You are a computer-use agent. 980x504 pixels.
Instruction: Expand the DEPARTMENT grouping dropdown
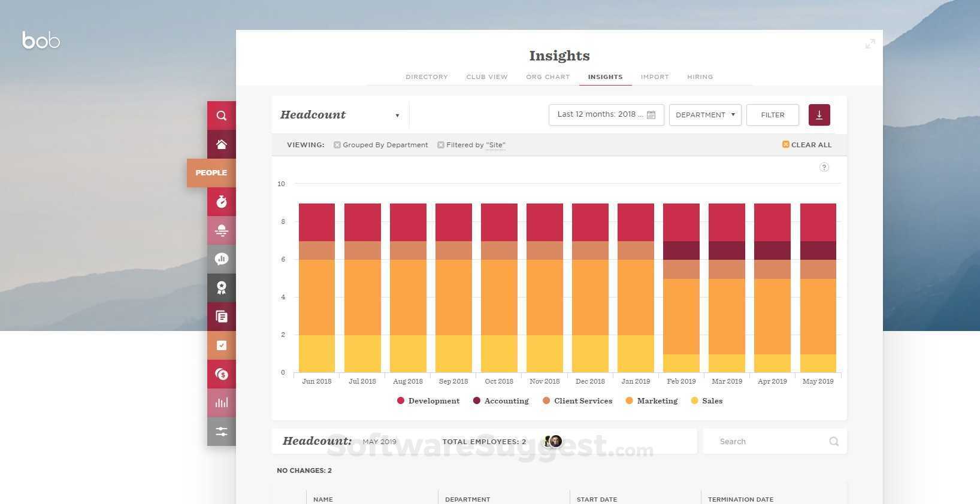705,115
